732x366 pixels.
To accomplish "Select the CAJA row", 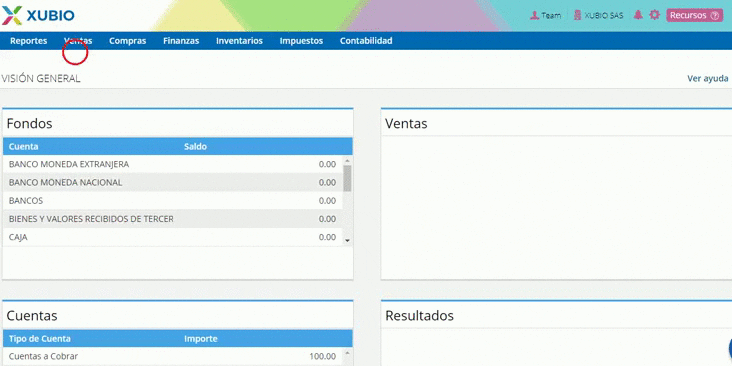I will point(173,237).
